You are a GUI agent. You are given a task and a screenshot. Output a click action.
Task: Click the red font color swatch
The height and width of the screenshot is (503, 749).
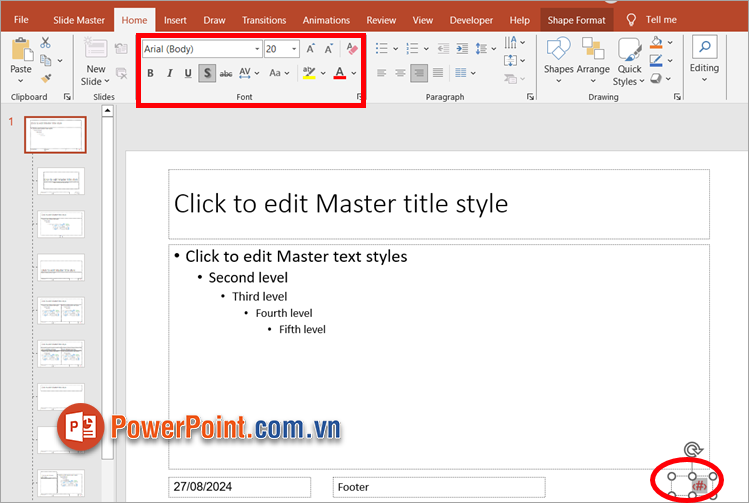(x=340, y=73)
